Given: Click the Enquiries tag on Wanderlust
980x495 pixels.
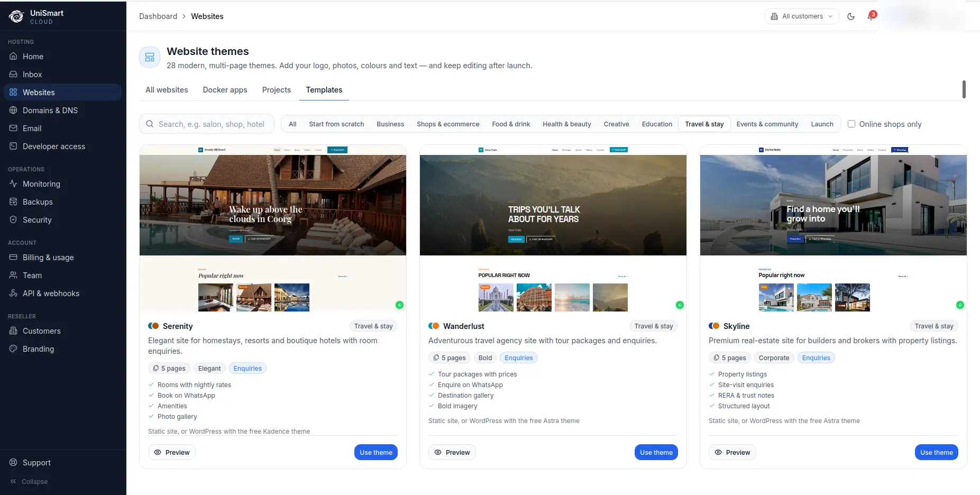Looking at the screenshot, I should coord(519,357).
